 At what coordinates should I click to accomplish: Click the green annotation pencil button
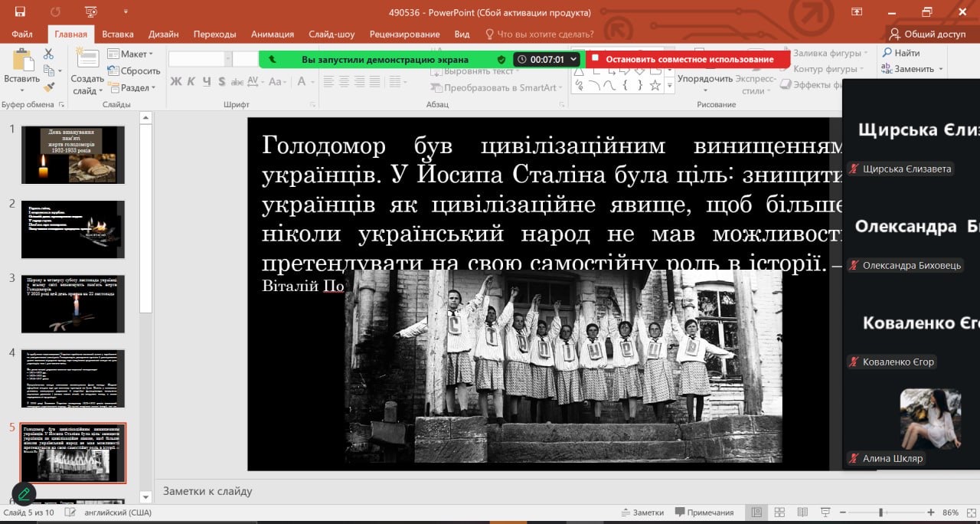click(24, 494)
